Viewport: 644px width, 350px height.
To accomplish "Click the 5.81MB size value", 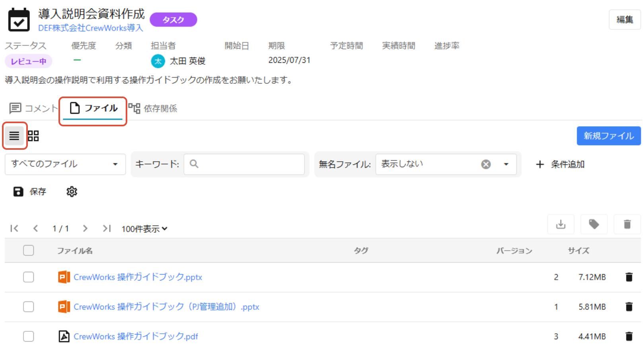I will pos(592,307).
